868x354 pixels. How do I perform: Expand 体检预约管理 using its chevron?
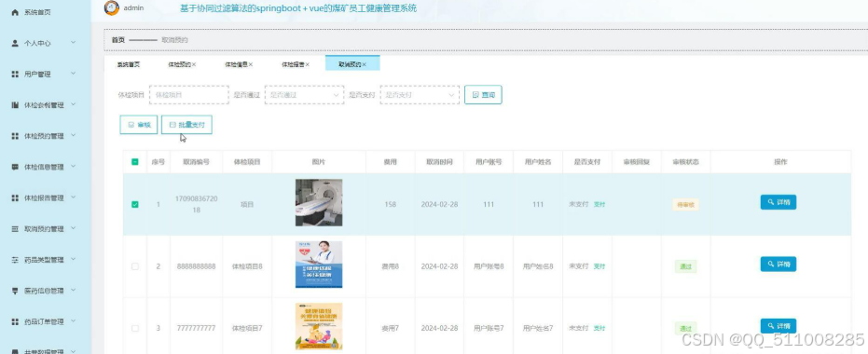tap(73, 135)
